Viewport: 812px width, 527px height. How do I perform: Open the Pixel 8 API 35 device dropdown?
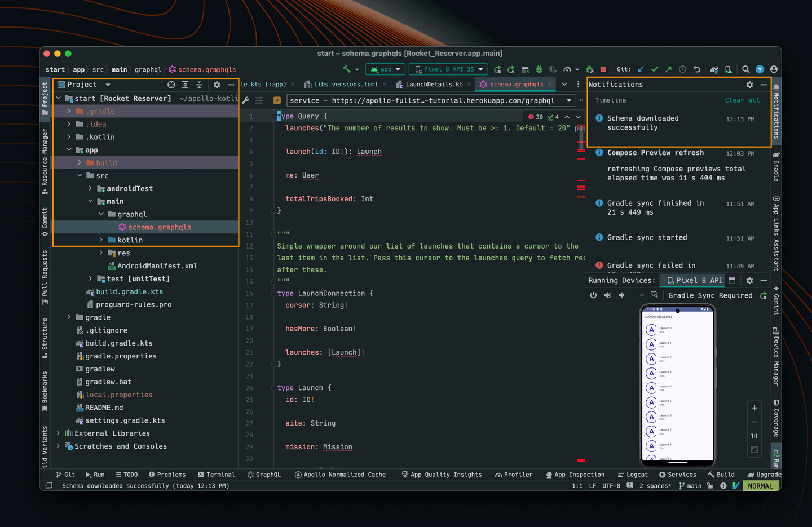point(449,69)
